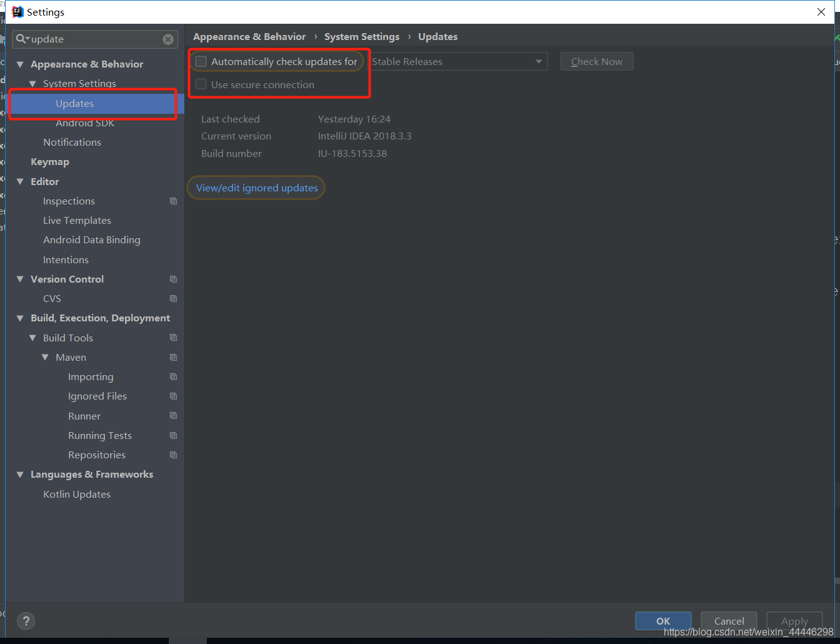Open View/edit ignored updates link
This screenshot has width=840, height=644.
coord(257,188)
